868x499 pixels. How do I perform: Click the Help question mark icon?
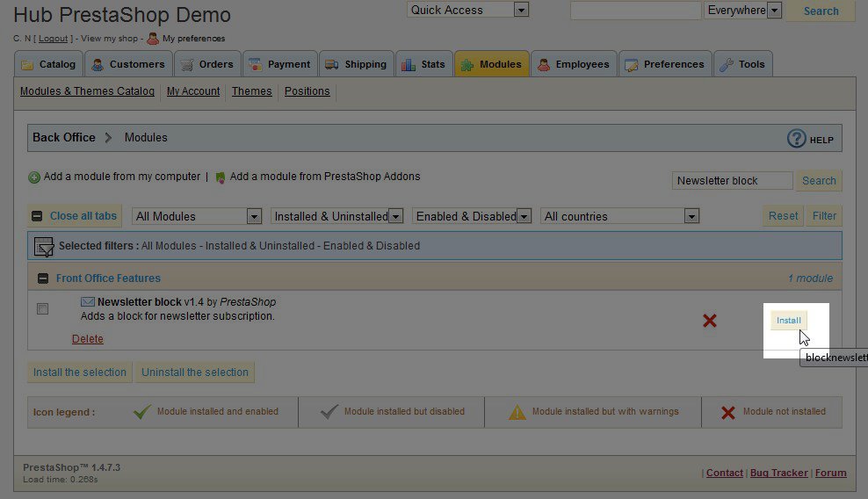tap(796, 139)
